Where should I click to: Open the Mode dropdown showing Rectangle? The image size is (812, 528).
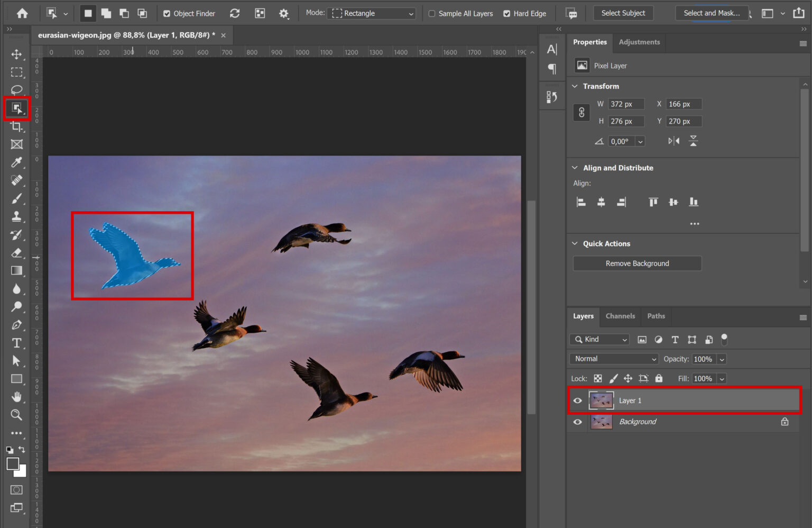point(372,13)
